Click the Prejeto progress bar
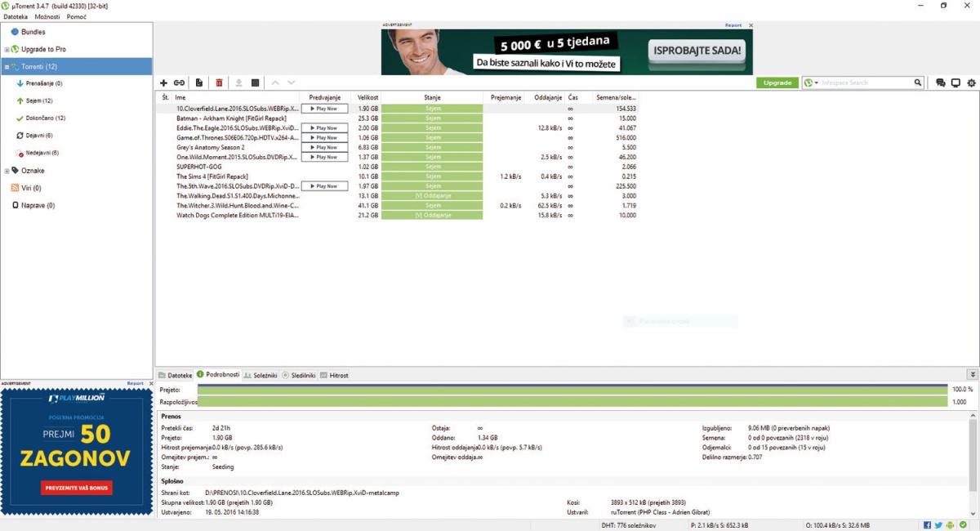980x531 pixels. 572,390
